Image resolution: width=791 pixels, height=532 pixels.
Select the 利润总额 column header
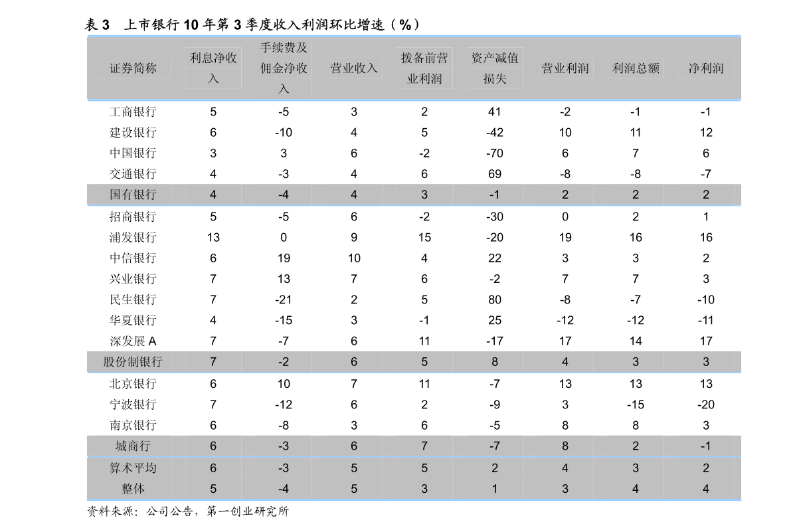[635, 68]
